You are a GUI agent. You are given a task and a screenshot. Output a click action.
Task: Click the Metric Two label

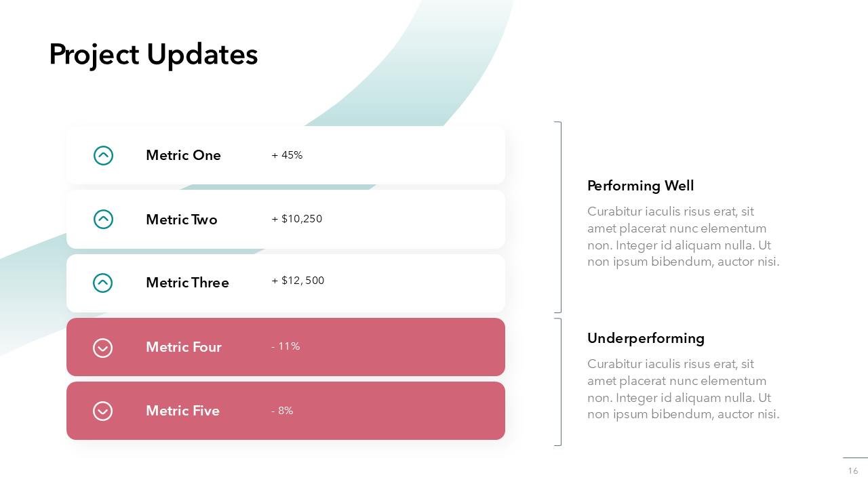tap(182, 220)
